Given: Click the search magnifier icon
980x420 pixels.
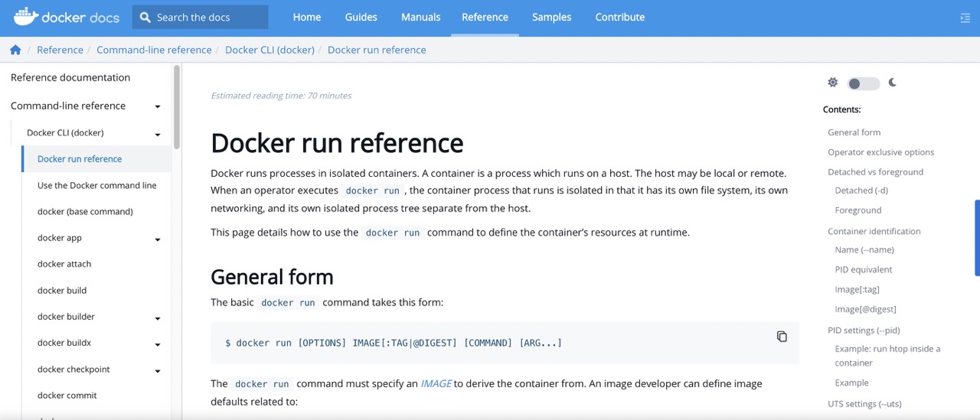Looking at the screenshot, I should tap(145, 17).
